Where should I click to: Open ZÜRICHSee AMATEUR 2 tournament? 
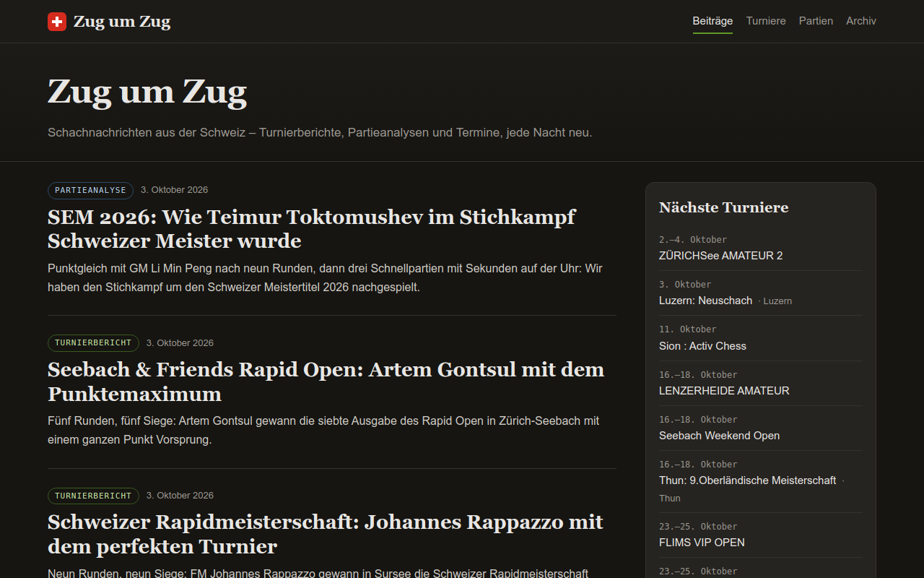coord(720,256)
